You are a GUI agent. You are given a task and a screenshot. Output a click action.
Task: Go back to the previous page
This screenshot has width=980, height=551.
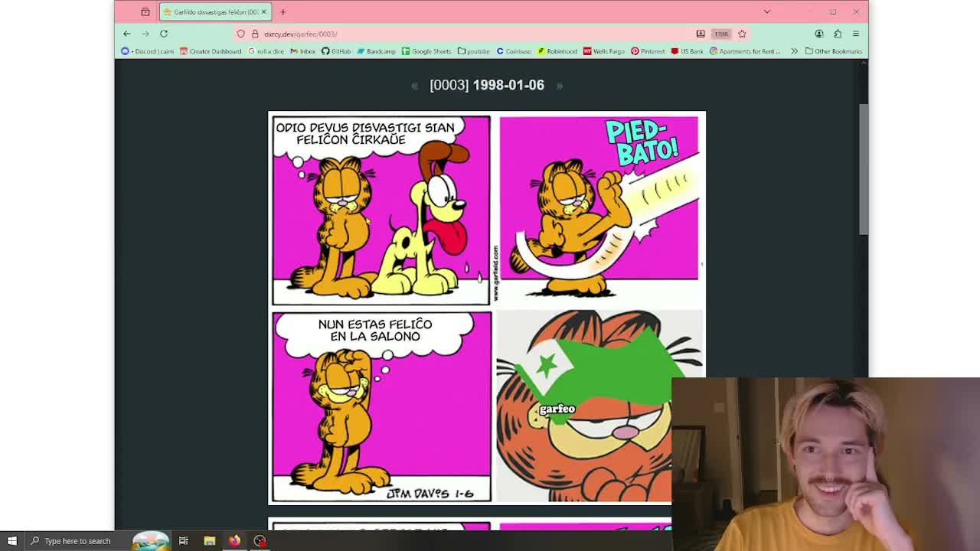[127, 34]
